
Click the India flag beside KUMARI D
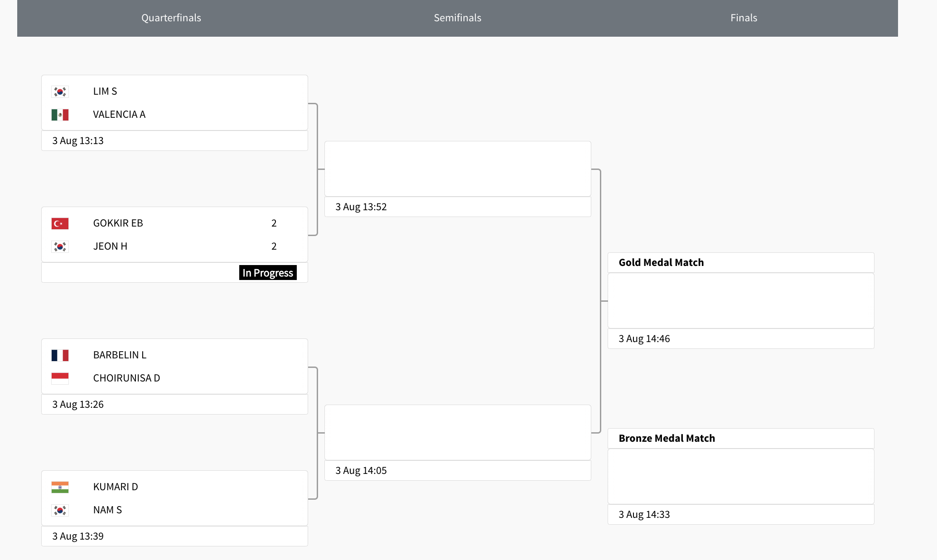click(60, 487)
